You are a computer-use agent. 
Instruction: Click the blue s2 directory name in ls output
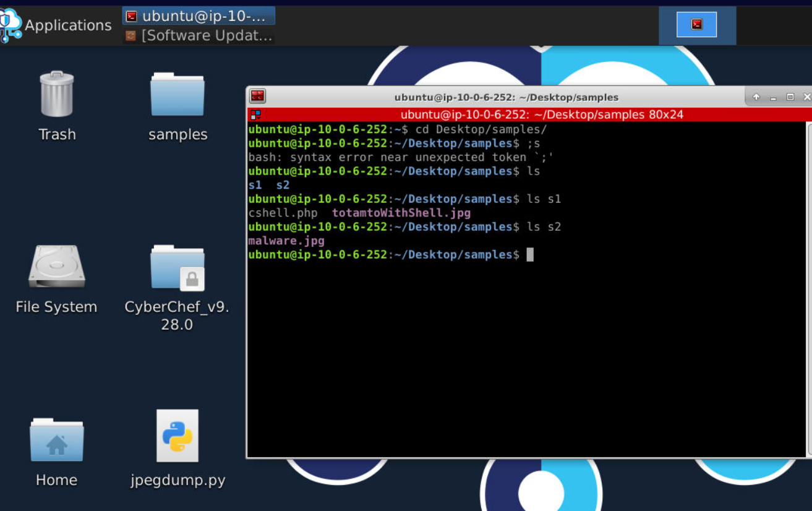coord(283,185)
